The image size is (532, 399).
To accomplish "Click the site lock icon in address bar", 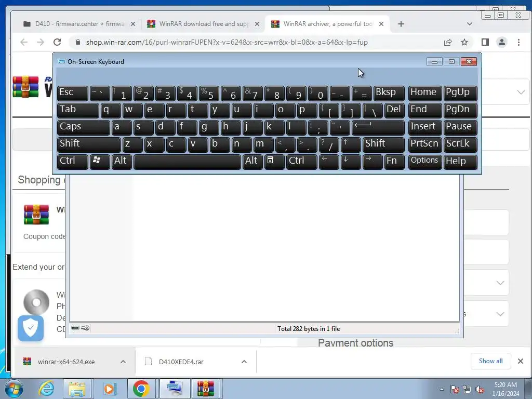I will 78,42.
